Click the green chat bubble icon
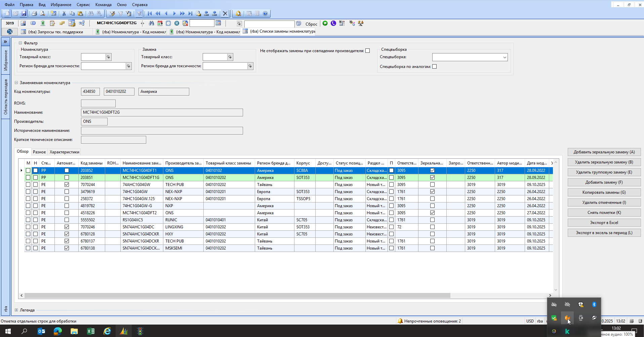This screenshot has height=337, width=644. pyautogui.click(x=325, y=23)
